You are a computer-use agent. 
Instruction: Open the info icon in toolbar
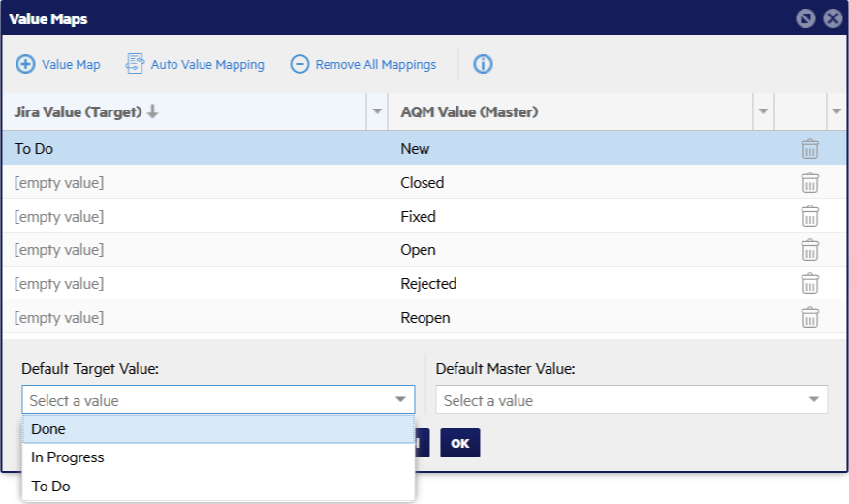[483, 65]
